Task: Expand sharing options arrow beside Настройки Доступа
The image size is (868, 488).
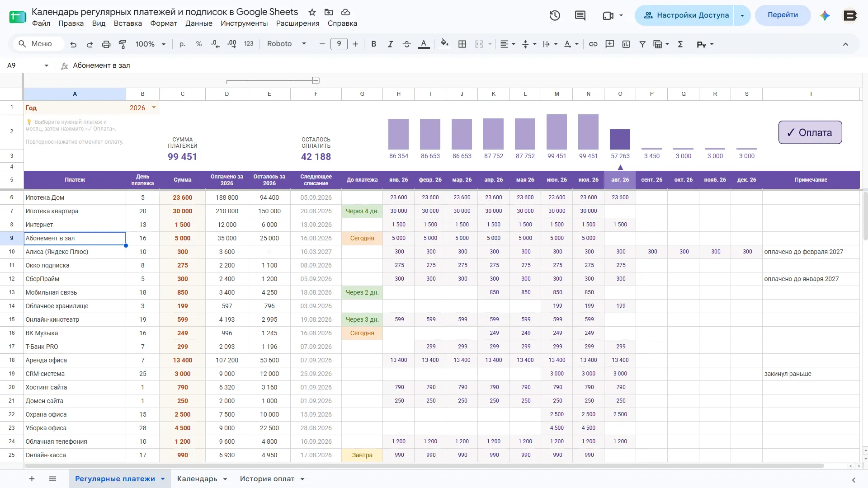Action: [x=742, y=15]
